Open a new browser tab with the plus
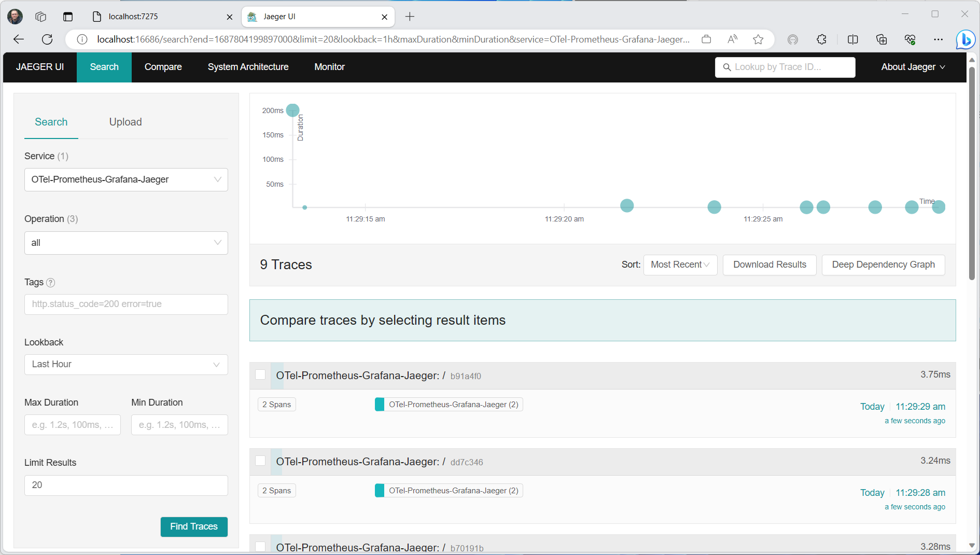The height and width of the screenshot is (555, 980). pos(410,17)
